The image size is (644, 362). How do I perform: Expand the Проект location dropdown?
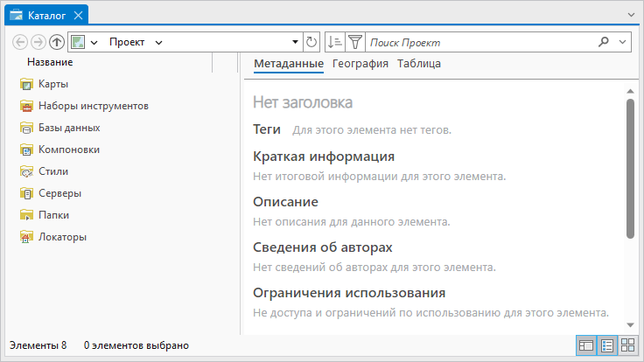pos(158,42)
